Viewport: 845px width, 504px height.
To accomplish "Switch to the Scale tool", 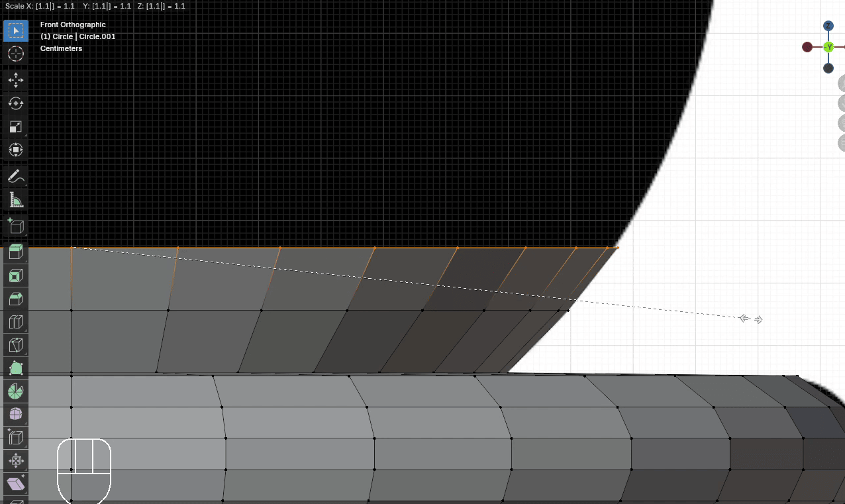I will pyautogui.click(x=16, y=127).
